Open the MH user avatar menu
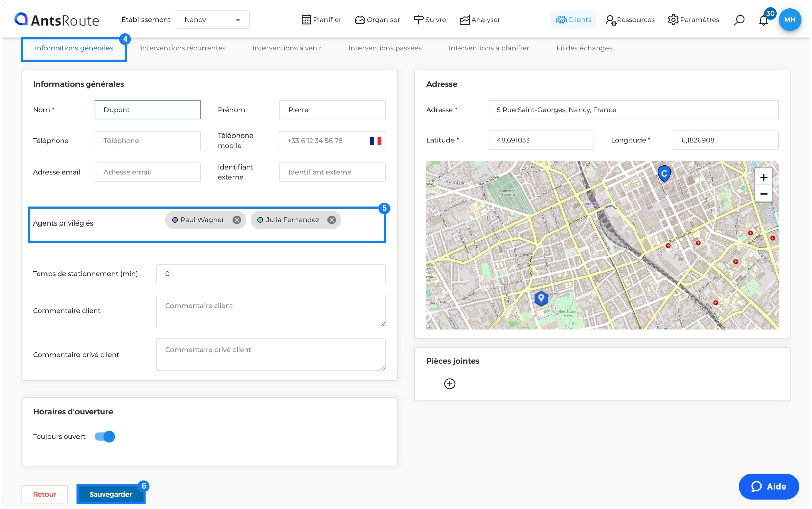The image size is (812, 509). [789, 20]
